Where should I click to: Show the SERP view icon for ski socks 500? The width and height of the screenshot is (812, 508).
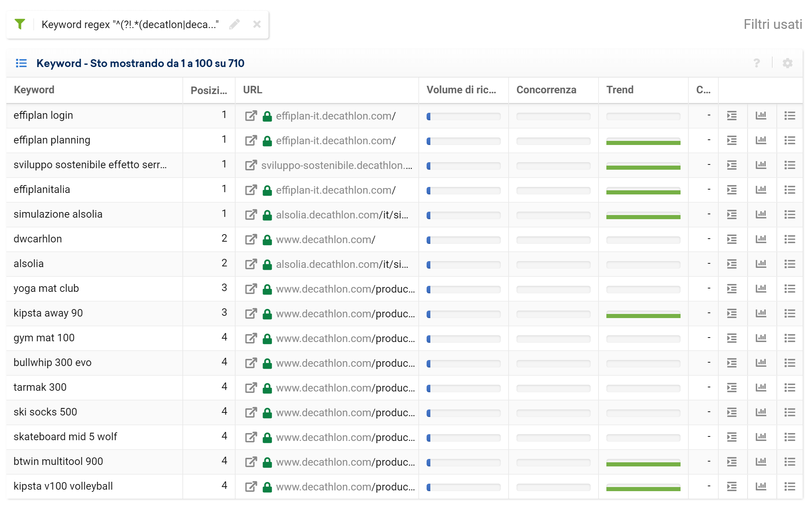[x=732, y=412]
